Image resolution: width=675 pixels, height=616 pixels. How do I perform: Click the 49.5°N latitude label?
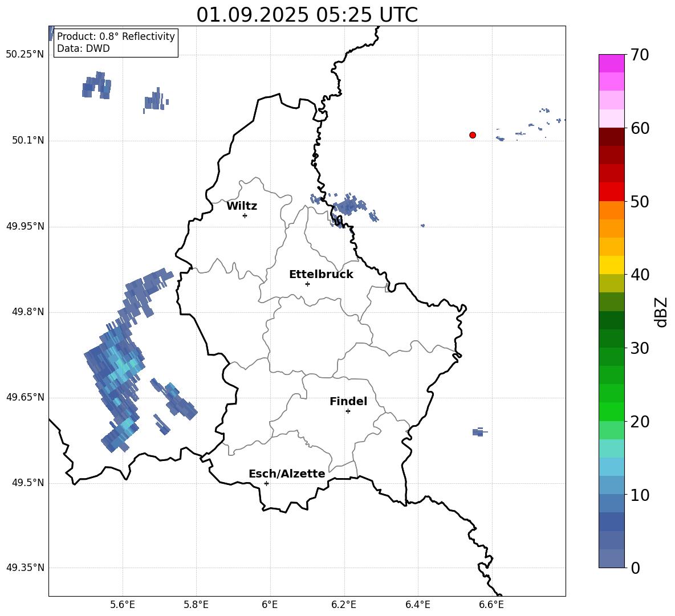coord(28,483)
